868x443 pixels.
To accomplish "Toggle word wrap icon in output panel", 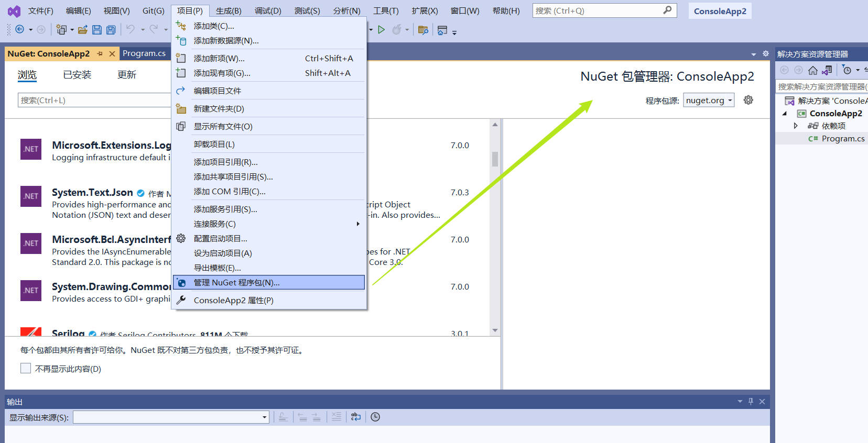I will pos(356,417).
